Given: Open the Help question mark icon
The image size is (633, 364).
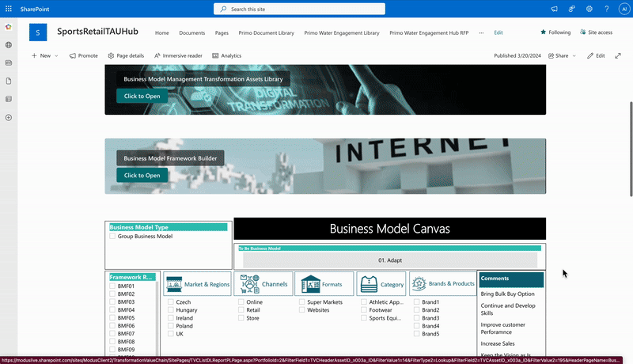Looking at the screenshot, I should (x=607, y=9).
